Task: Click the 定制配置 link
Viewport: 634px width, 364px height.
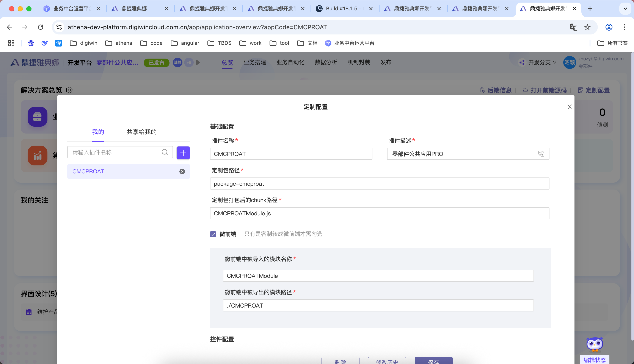Action: (594, 90)
